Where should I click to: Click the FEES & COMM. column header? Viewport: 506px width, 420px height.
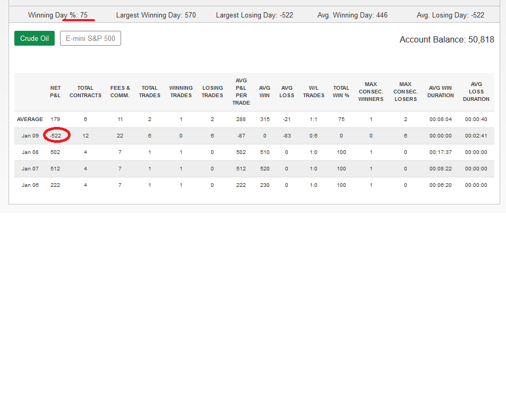(x=120, y=92)
